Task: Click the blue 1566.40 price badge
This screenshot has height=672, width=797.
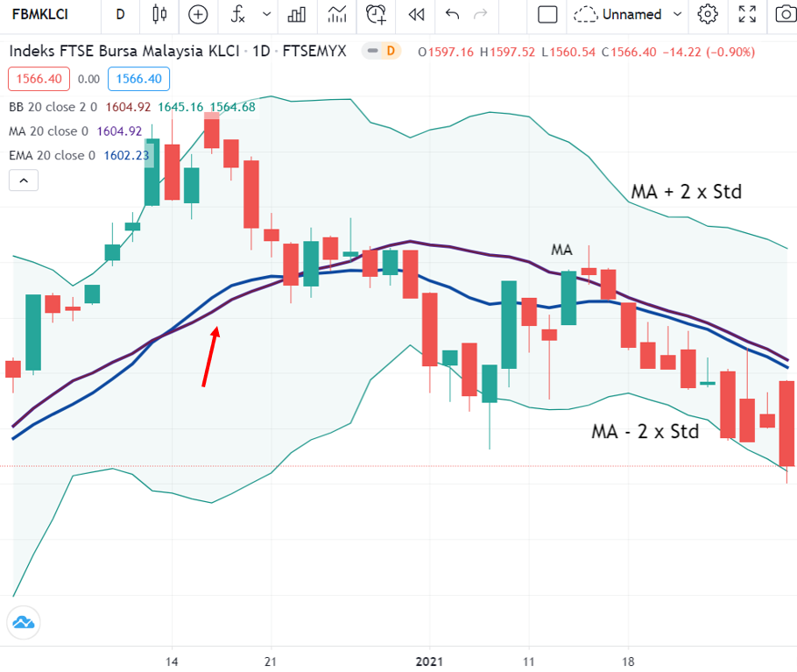Action: (138, 78)
